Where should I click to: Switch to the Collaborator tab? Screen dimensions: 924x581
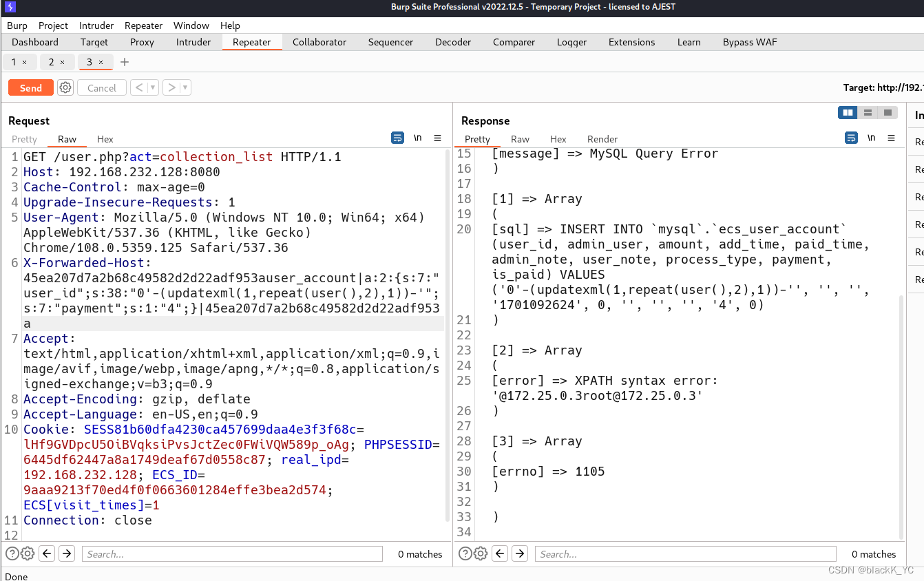click(319, 42)
